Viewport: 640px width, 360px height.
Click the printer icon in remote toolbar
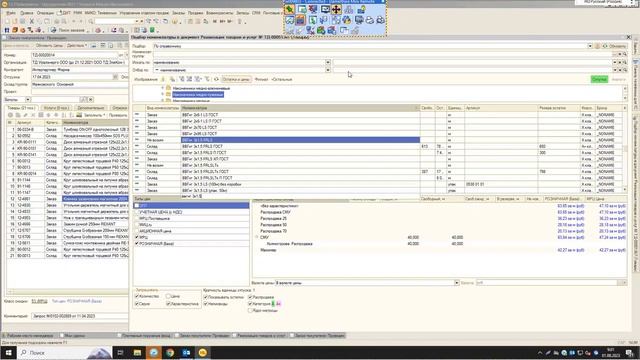click(x=370, y=20)
